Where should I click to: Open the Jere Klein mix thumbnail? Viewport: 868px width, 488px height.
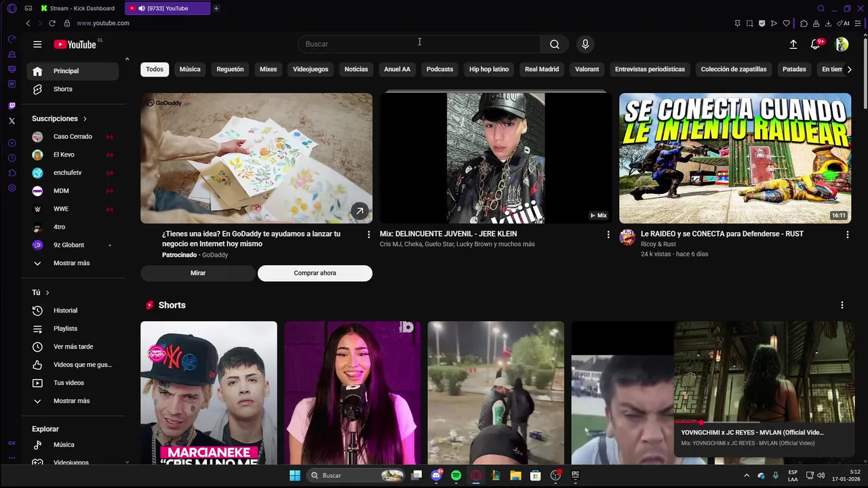point(496,158)
